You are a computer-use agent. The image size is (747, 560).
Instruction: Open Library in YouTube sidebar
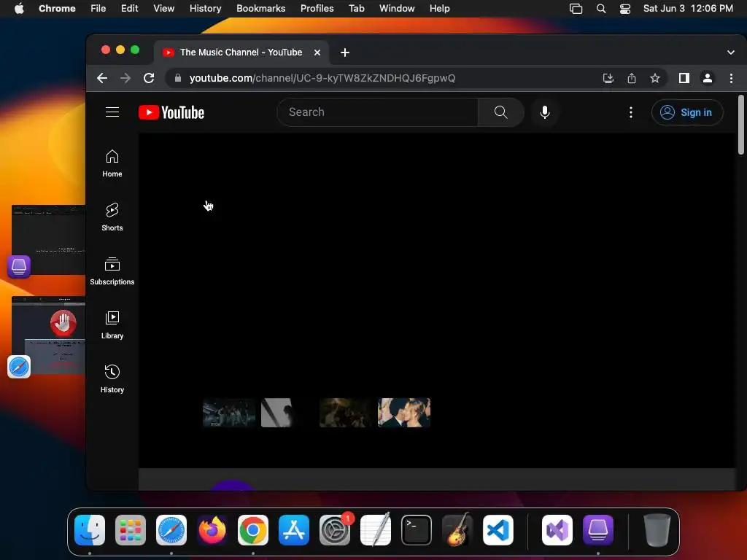coord(112,325)
